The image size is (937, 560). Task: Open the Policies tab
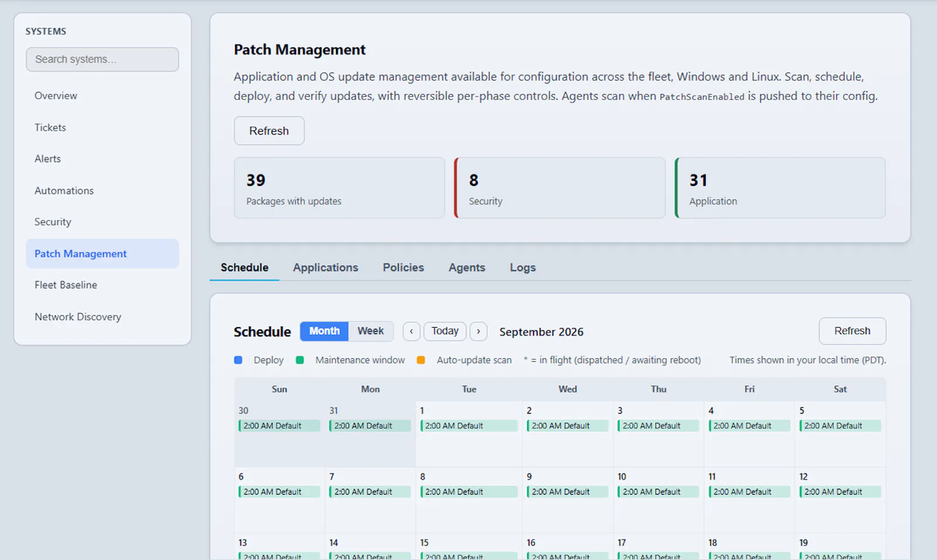[403, 267]
